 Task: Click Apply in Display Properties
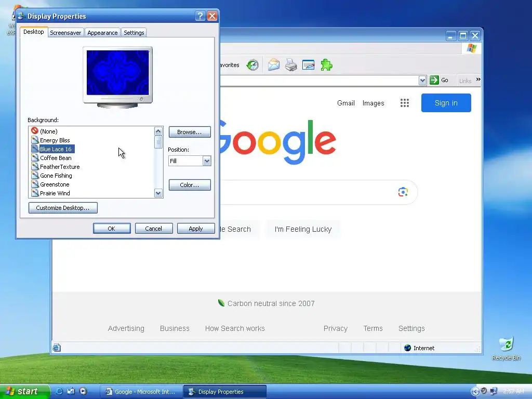196,229
